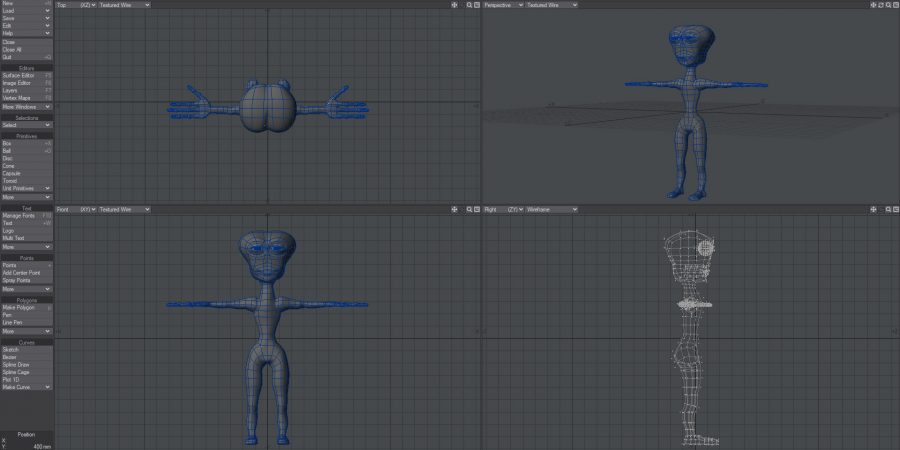Open the Wireframe display mode dropdown
This screenshot has height=450, width=900.
pos(552,209)
